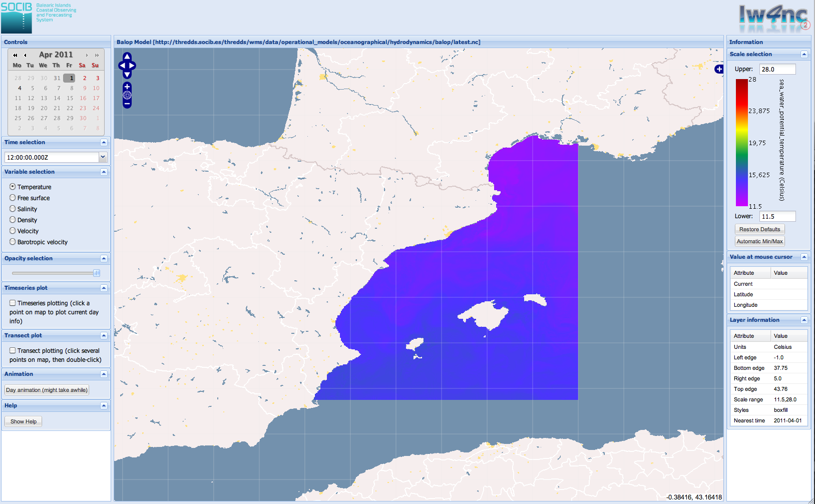Click globe icon to zoom to full extent
Viewport: 815px width, 504px height.
[x=127, y=95]
